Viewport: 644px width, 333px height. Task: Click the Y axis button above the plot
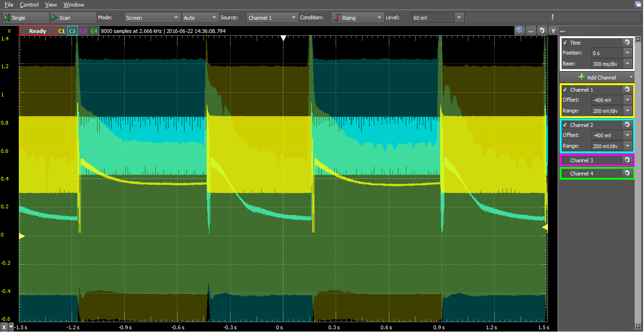pyautogui.click(x=554, y=31)
